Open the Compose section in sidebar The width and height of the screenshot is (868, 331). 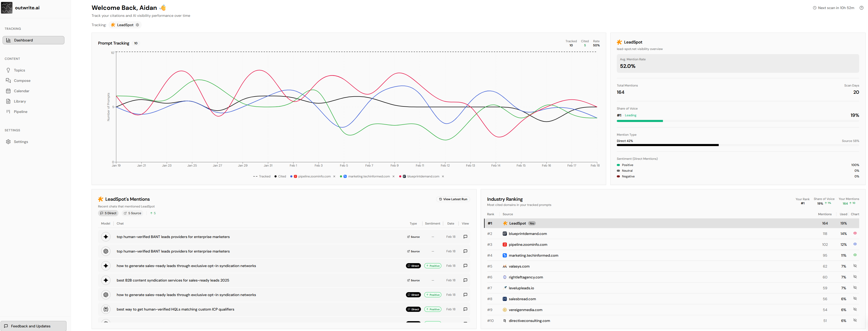(22, 80)
